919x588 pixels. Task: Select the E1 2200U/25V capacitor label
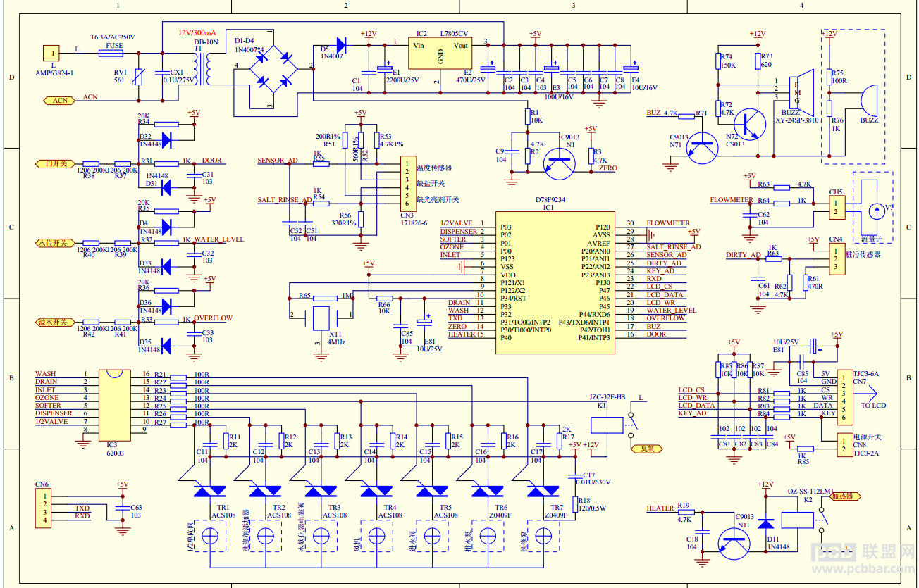402,76
